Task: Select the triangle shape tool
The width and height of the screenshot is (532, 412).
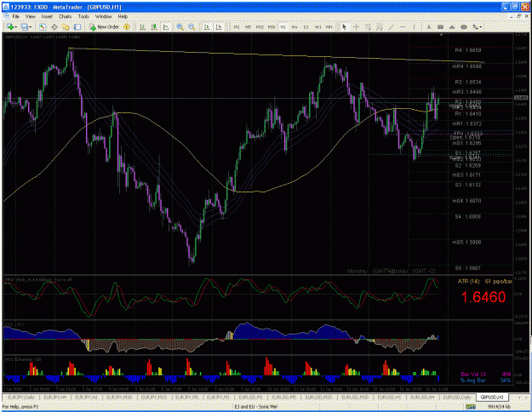Action: tap(452, 26)
